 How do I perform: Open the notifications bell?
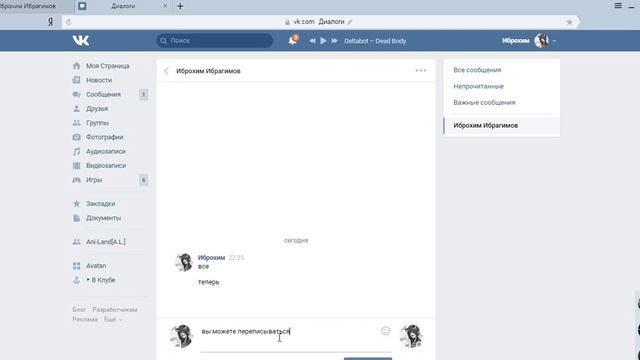point(293,40)
